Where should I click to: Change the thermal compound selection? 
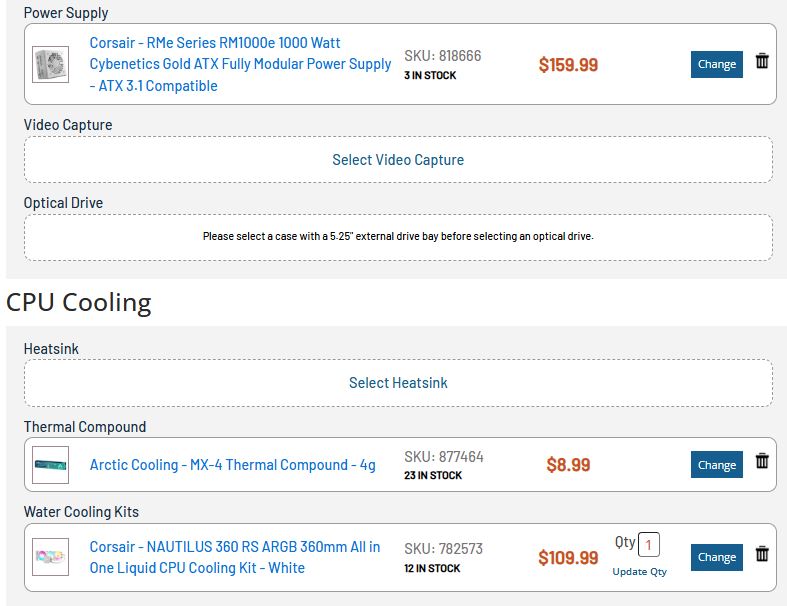point(717,465)
